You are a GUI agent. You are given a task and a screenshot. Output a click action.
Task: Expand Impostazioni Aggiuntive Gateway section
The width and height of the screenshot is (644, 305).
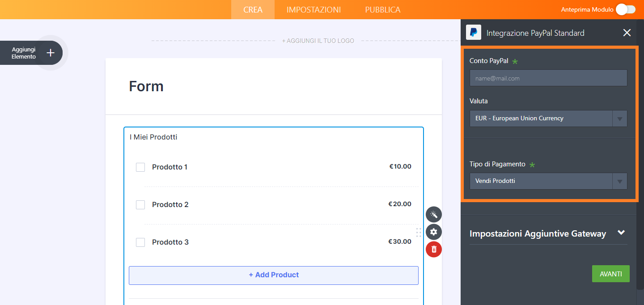548,233
